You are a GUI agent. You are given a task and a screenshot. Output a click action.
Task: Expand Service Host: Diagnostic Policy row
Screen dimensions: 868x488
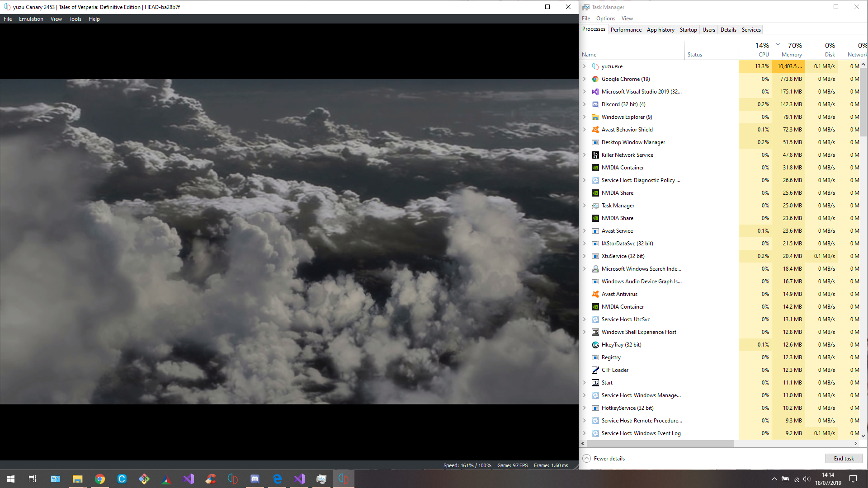[x=585, y=180]
